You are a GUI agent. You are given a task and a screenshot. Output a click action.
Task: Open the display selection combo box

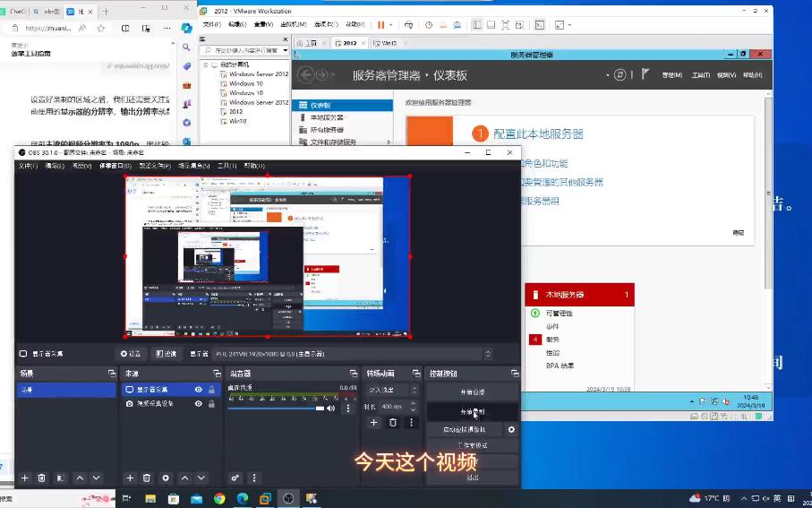[x=352, y=354]
